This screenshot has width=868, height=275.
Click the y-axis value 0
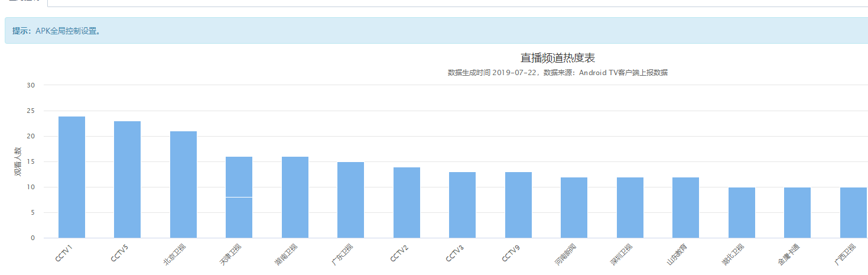coord(33,238)
